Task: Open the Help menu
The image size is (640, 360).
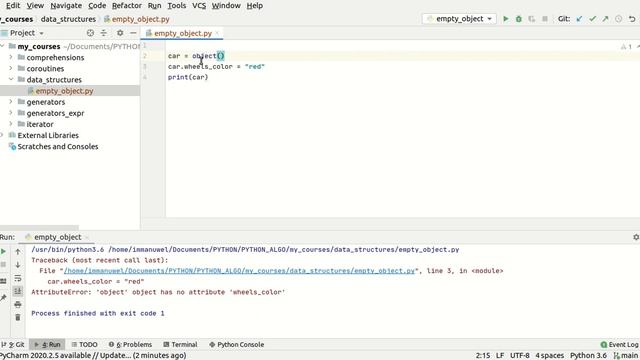Action: pos(255,6)
